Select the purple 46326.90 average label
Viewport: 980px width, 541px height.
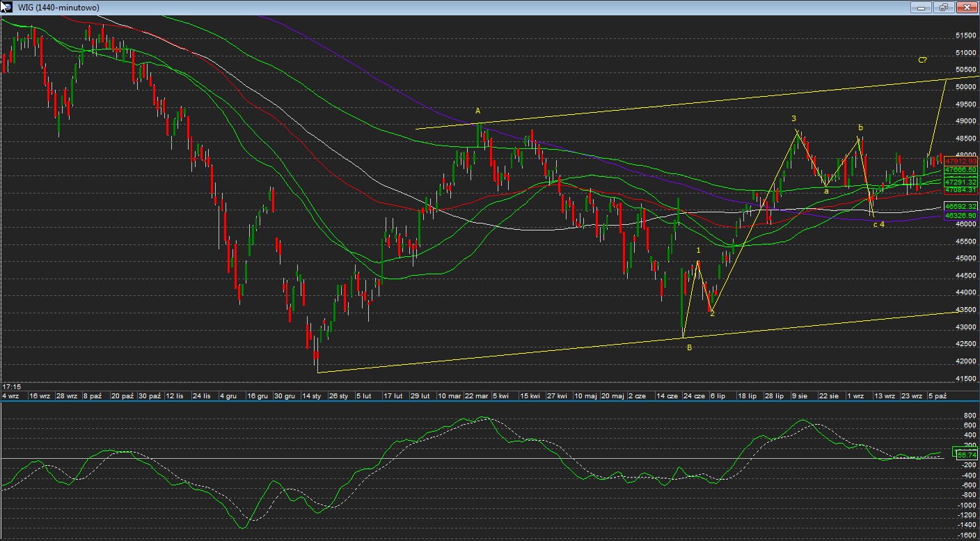pos(961,217)
